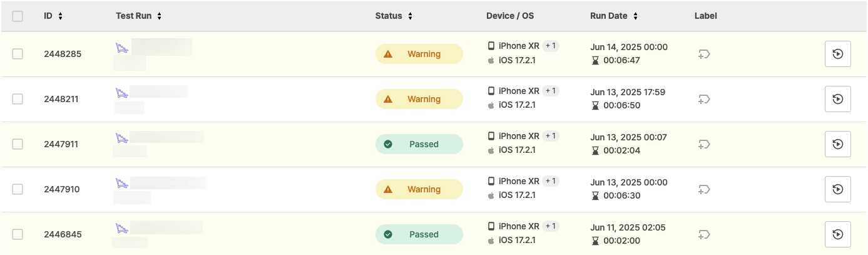Click rerun icon for run 2446845
868x255 pixels.
pyautogui.click(x=837, y=234)
